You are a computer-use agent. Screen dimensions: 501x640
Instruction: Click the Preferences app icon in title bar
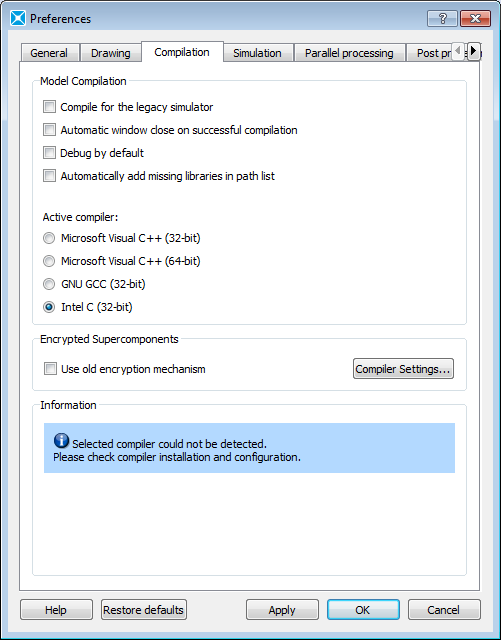point(18,18)
